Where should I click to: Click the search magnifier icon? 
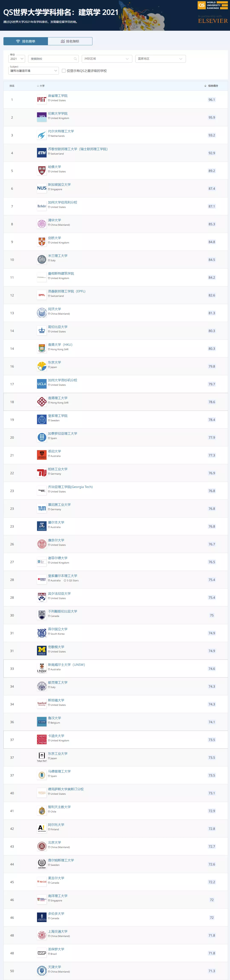75,59
